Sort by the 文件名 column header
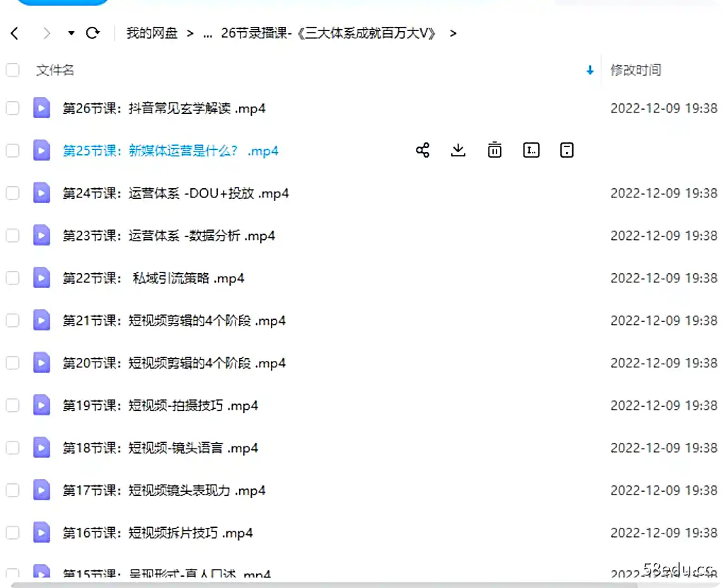Viewport: 725px width, 588px height. (x=55, y=70)
